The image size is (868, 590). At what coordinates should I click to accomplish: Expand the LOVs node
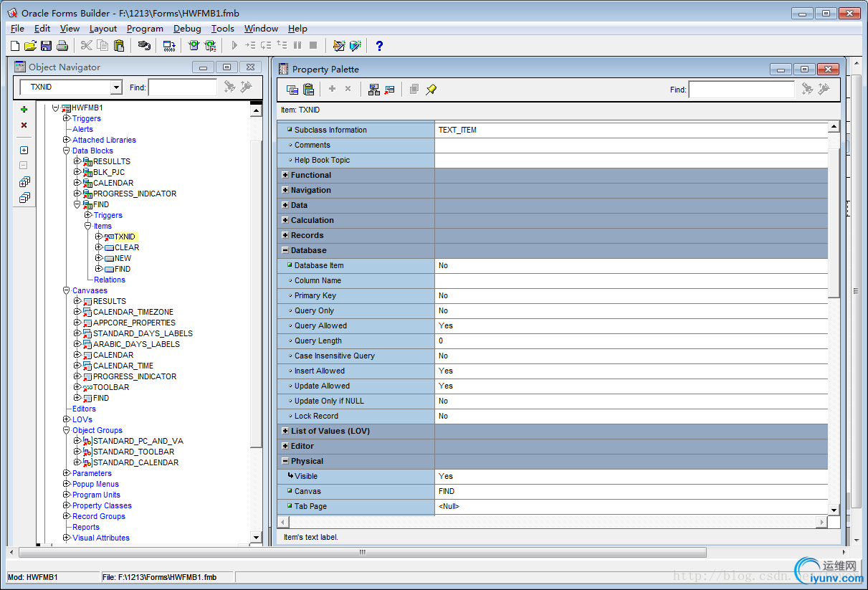click(x=67, y=419)
